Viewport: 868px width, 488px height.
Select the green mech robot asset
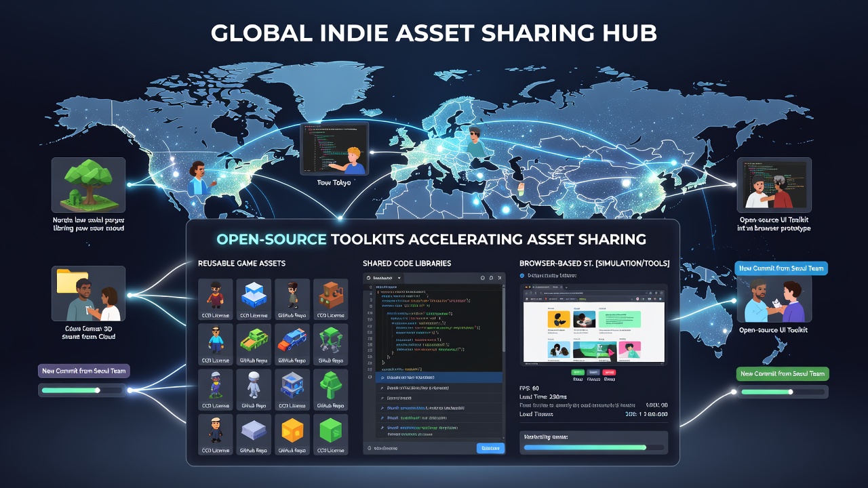(331, 344)
